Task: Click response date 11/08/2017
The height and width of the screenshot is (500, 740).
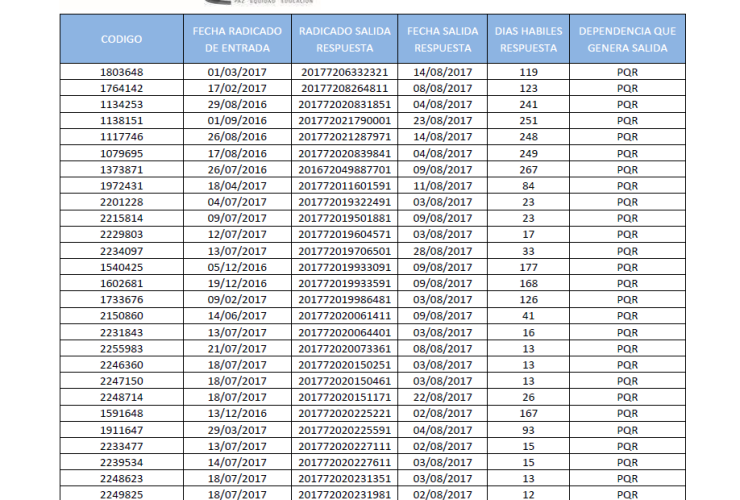Action: tap(442, 186)
